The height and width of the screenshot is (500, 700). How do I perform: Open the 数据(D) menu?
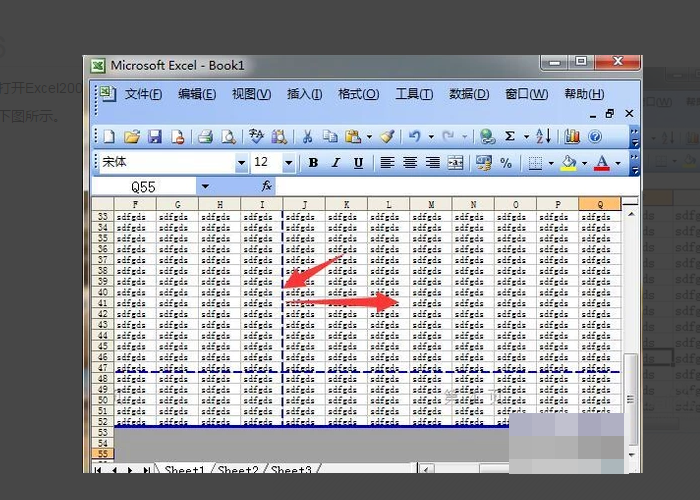click(469, 94)
